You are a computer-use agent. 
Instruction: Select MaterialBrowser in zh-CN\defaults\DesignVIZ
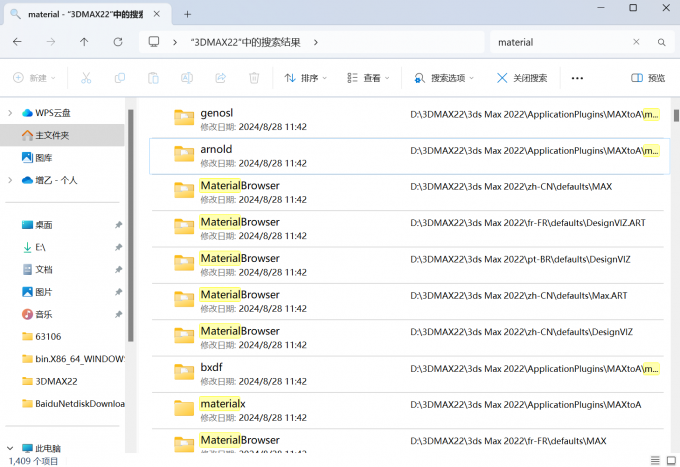(x=408, y=338)
